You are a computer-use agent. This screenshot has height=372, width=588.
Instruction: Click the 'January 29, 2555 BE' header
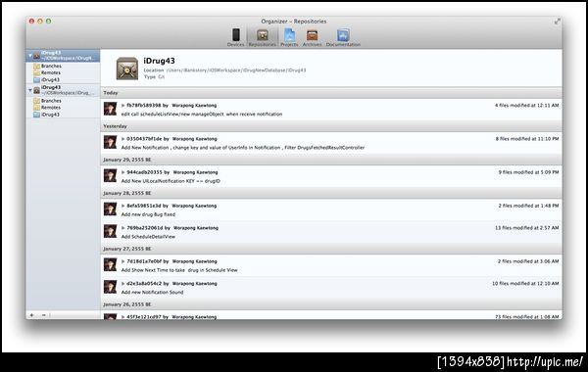coord(331,160)
